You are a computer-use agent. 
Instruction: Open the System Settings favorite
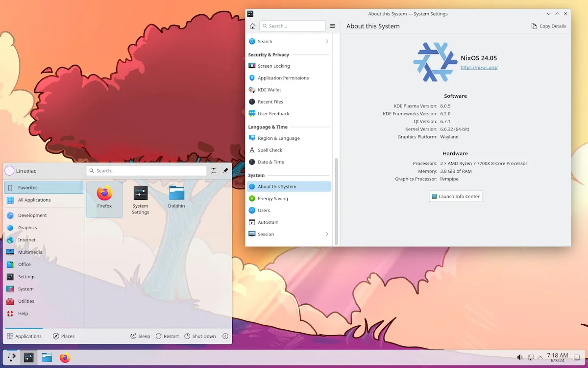[140, 199]
